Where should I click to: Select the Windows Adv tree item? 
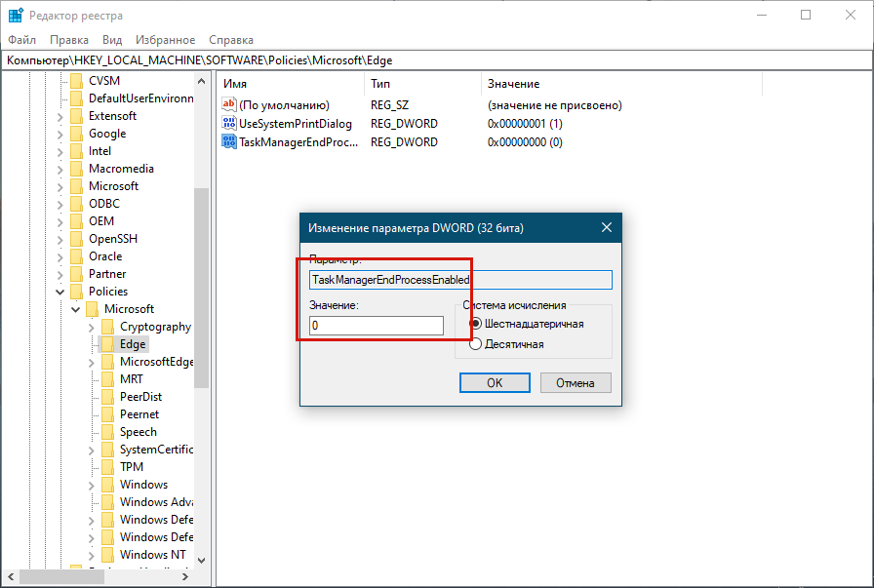pyautogui.click(x=157, y=502)
